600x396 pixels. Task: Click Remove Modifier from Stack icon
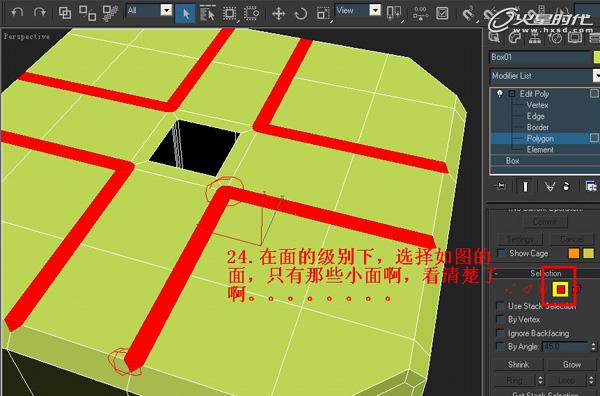[x=566, y=186]
